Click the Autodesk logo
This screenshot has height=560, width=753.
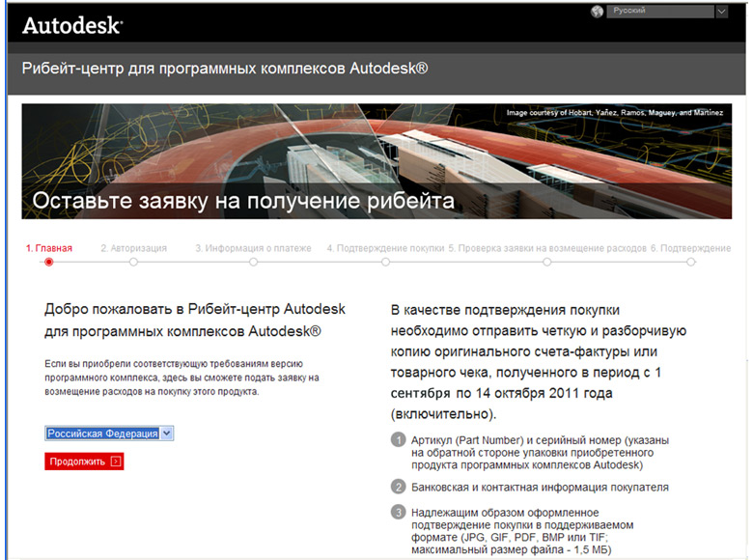[71, 26]
